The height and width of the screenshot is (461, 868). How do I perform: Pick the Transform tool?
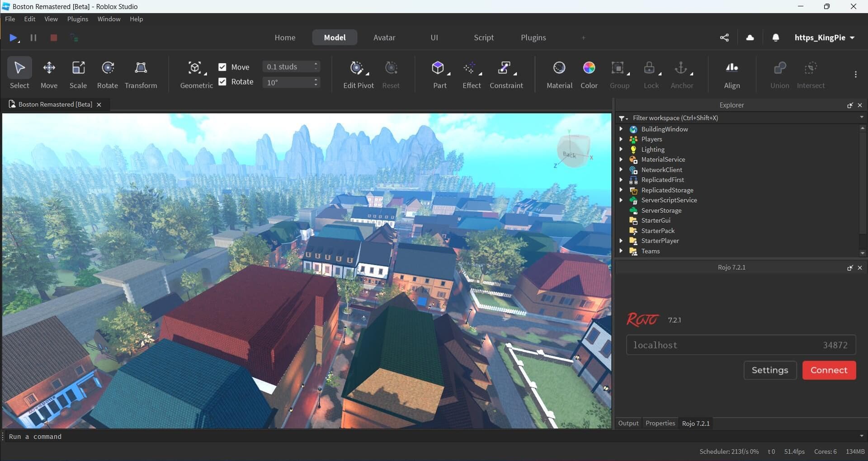(141, 74)
